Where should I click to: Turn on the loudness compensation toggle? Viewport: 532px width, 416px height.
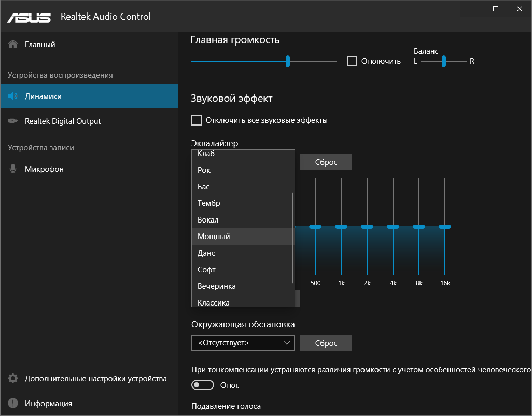[203, 385]
